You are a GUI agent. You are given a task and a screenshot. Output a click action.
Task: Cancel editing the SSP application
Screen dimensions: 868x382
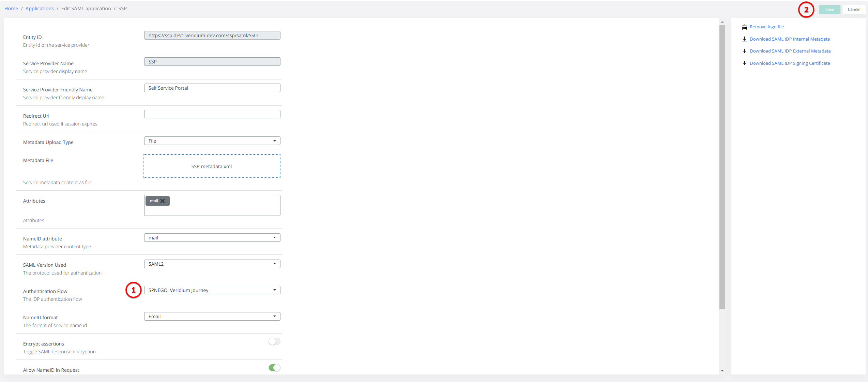(x=854, y=9)
